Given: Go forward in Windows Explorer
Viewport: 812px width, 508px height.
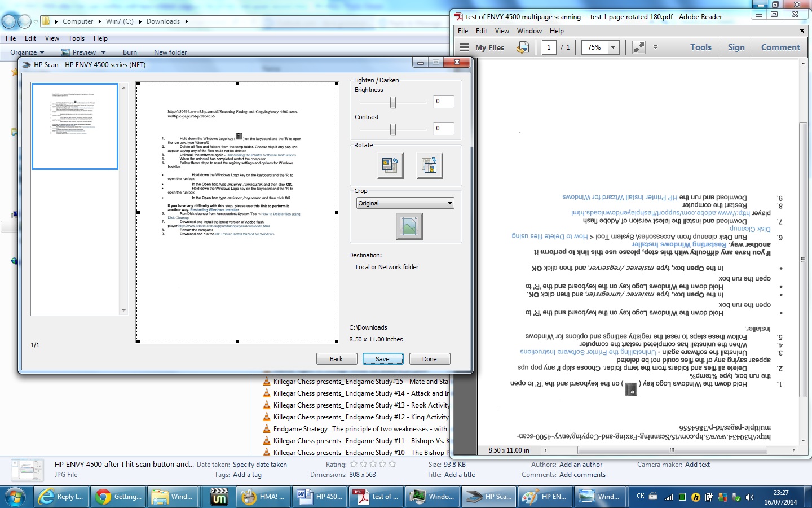Looking at the screenshot, I should (x=24, y=21).
